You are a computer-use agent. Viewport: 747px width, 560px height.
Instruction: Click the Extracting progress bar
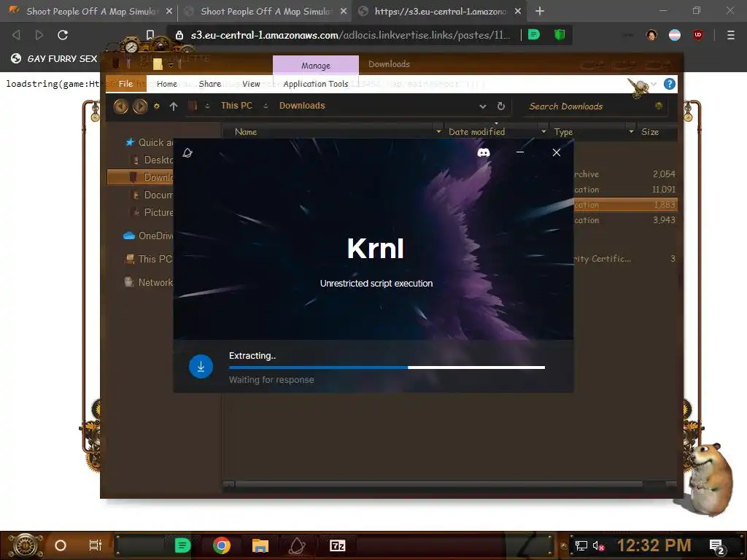pos(387,367)
